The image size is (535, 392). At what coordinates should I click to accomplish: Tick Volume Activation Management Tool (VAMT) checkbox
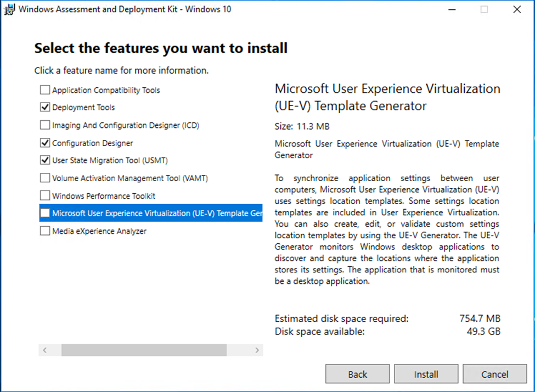[45, 178]
